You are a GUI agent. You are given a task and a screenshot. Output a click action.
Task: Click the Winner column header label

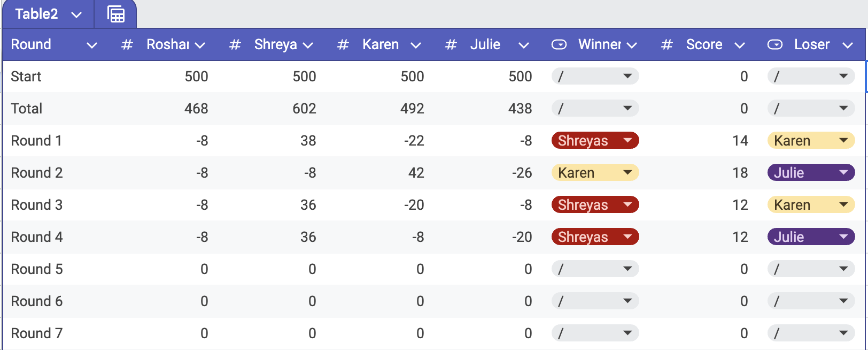tap(599, 45)
